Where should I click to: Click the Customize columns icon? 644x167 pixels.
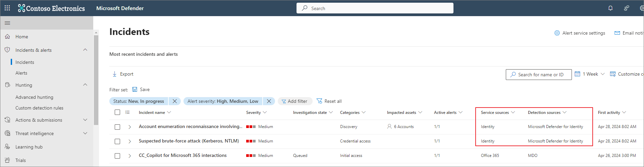(x=613, y=74)
